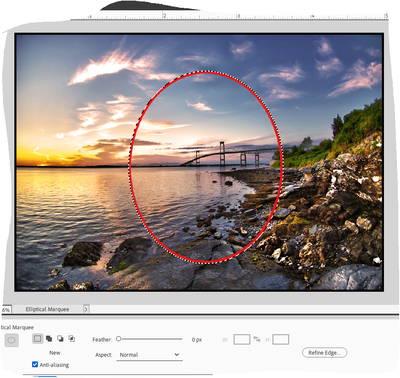Open the Aspect dropdown set to Normal
This screenshot has width=400, height=378.
[x=149, y=355]
